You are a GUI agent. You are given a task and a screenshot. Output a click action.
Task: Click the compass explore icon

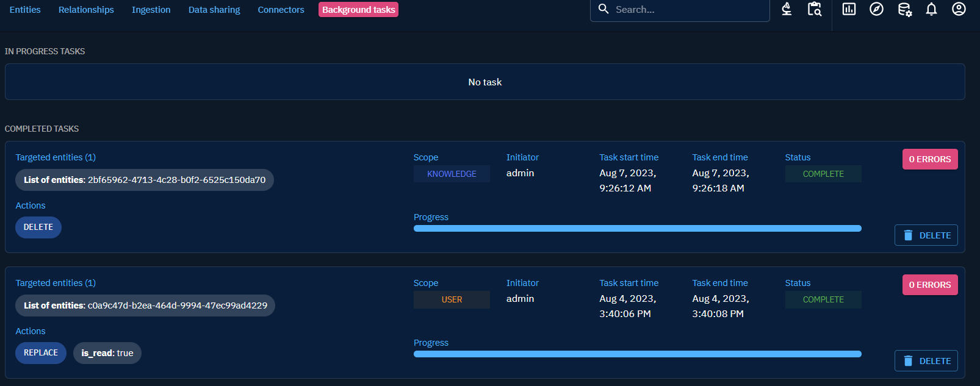pyautogui.click(x=876, y=9)
